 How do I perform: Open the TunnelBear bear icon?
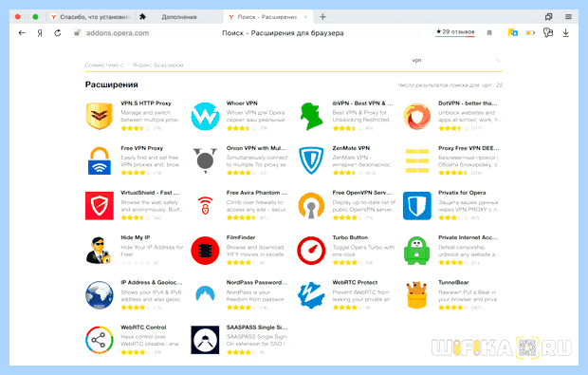click(x=416, y=295)
